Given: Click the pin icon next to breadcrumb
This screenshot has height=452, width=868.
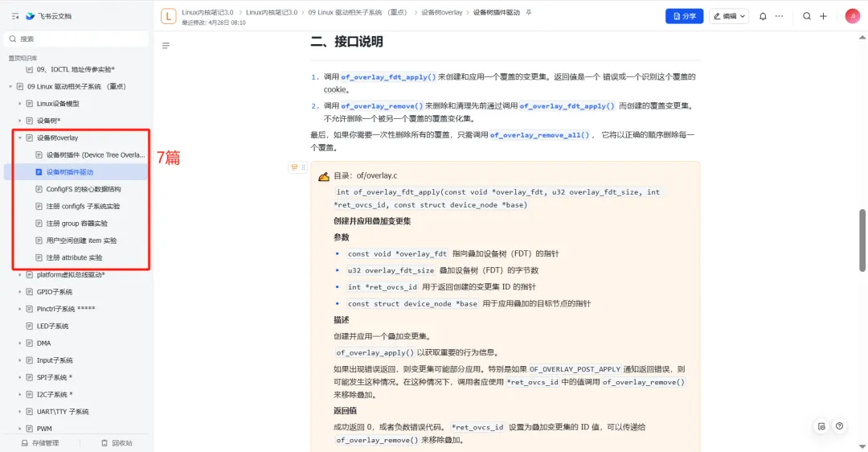Looking at the screenshot, I should 529,12.
